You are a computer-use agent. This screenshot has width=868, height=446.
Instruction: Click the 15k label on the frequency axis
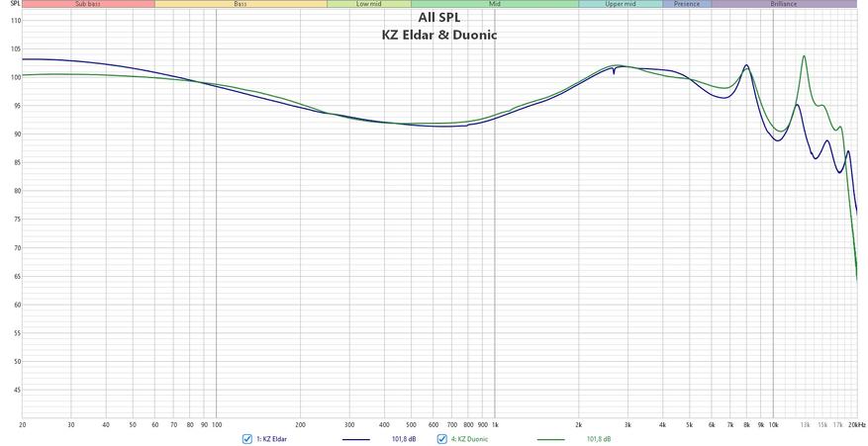[822, 424]
